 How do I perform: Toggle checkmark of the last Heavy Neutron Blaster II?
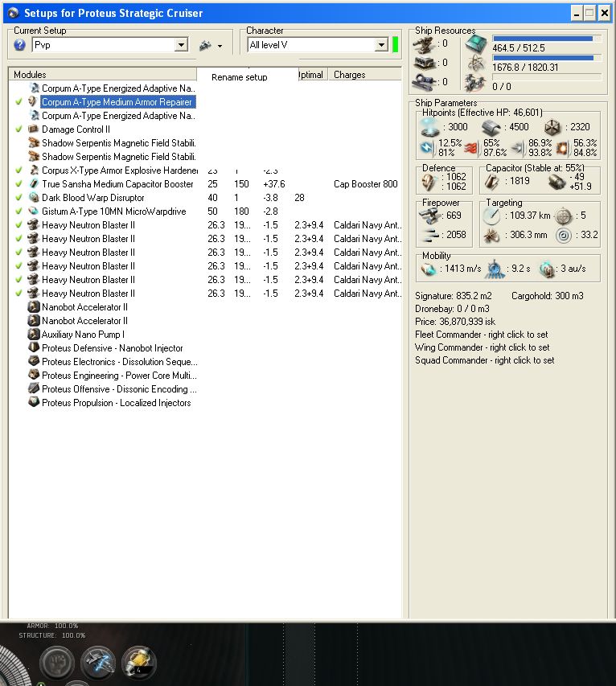click(x=18, y=293)
